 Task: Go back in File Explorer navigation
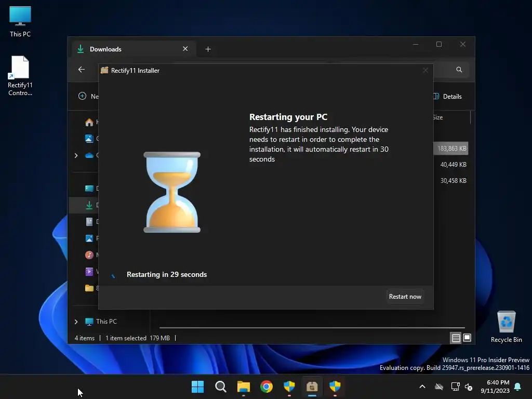[82, 70]
